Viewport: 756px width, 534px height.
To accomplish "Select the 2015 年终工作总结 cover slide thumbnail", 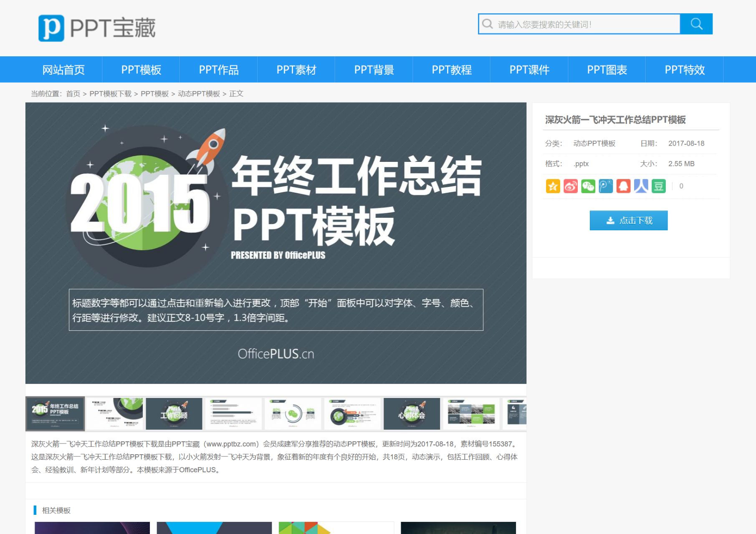I will point(55,414).
